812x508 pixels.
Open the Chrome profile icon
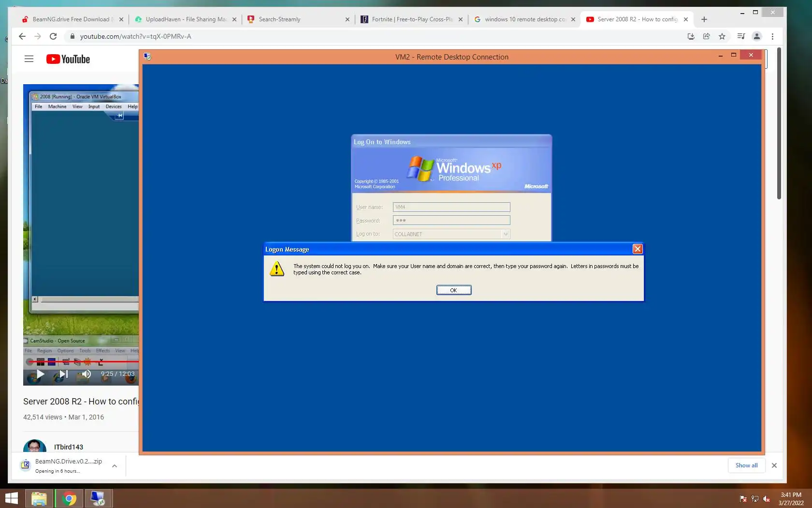click(757, 36)
